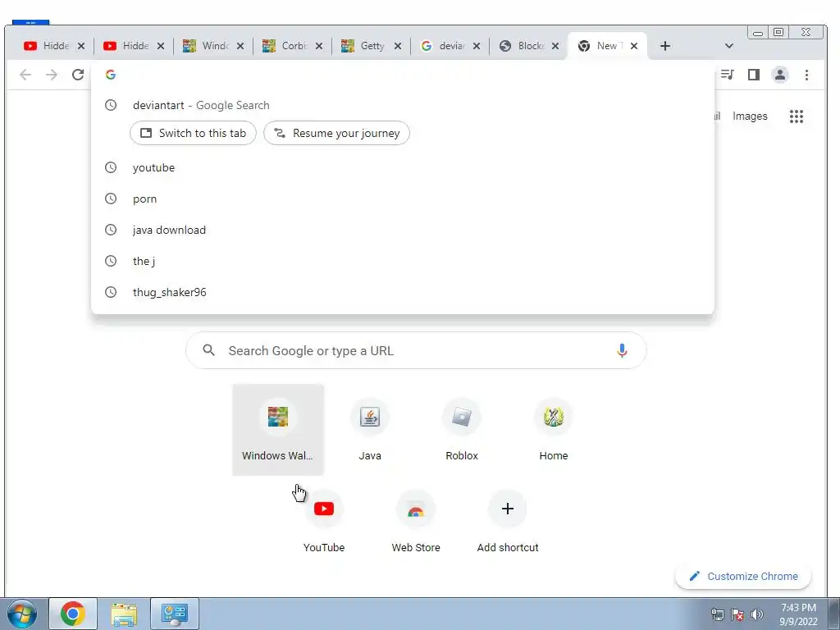Image resolution: width=840 pixels, height=630 pixels.
Task: Open the YouTube shortcut tile
Action: click(x=323, y=521)
